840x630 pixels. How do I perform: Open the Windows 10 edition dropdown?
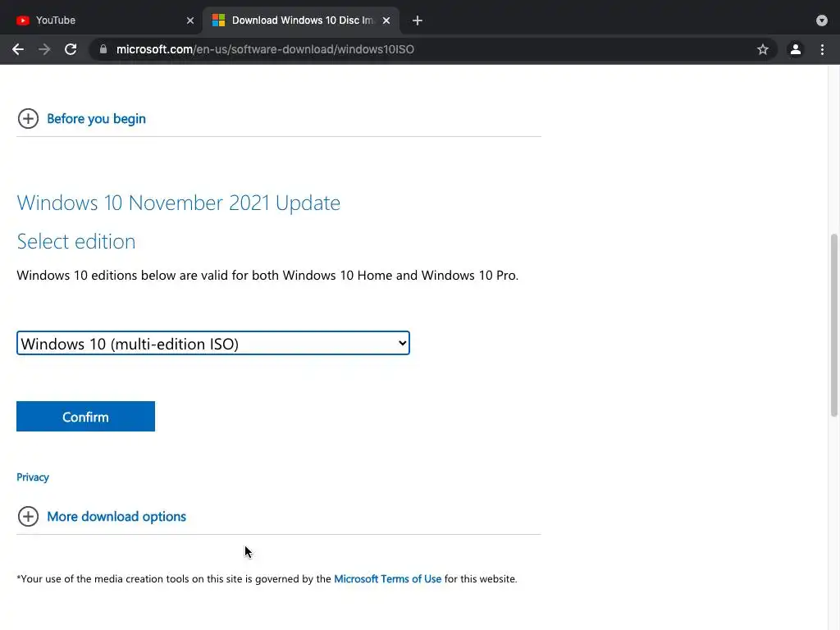[x=213, y=343]
